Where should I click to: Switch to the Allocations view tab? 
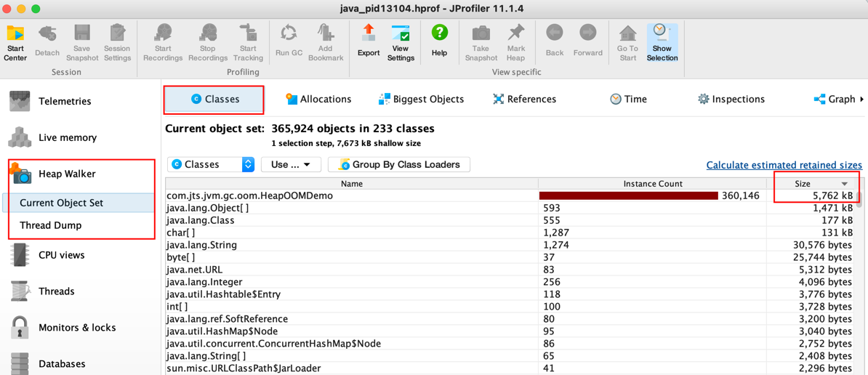[318, 99]
